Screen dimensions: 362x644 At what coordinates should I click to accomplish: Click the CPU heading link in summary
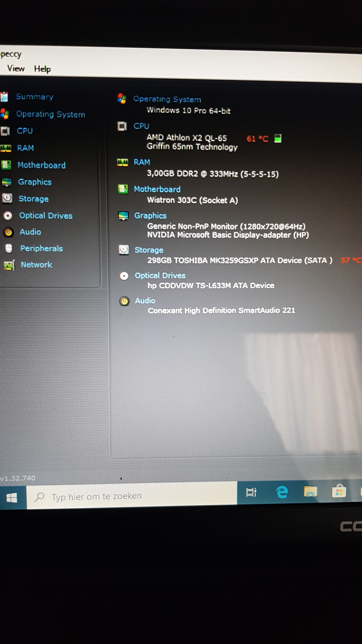pyautogui.click(x=141, y=126)
